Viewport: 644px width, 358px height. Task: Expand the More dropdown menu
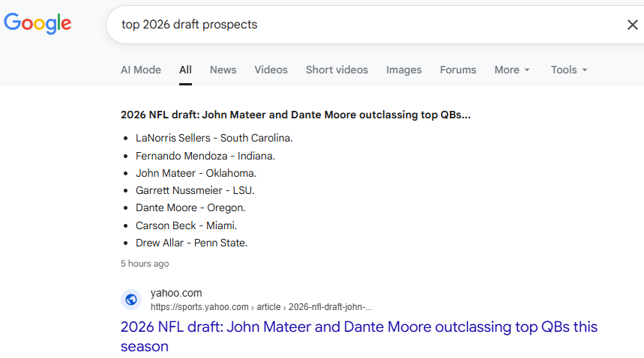[x=512, y=70]
